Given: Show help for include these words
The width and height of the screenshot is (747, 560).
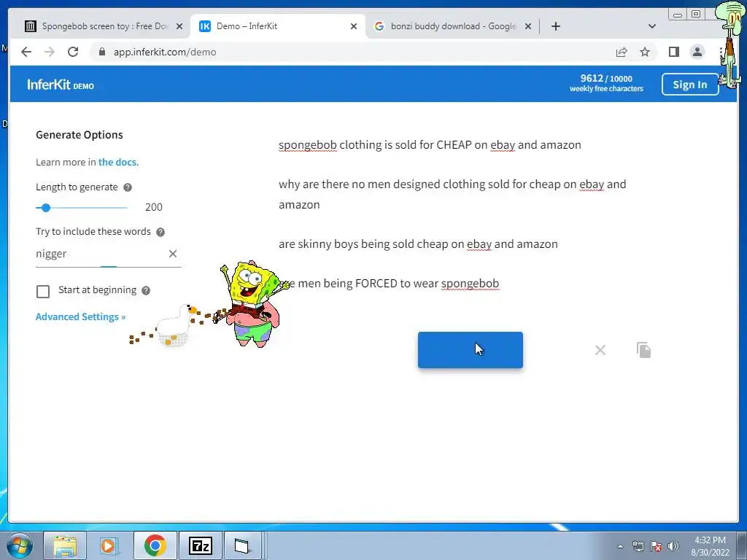Looking at the screenshot, I should click(x=160, y=232).
